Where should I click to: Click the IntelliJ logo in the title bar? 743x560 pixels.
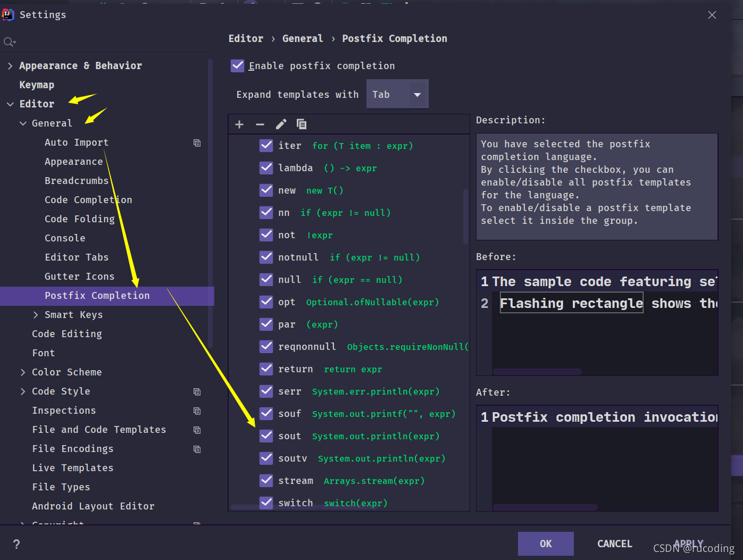[7, 14]
